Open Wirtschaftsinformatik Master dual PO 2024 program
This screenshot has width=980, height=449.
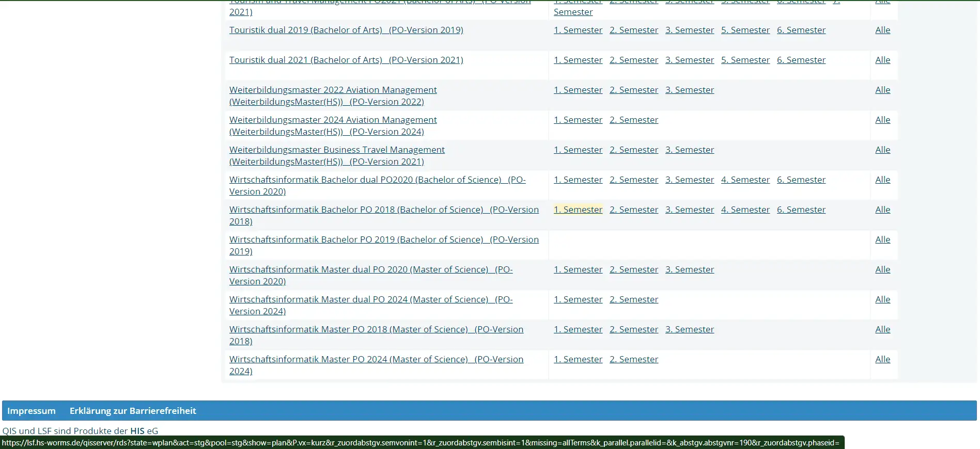370,299
